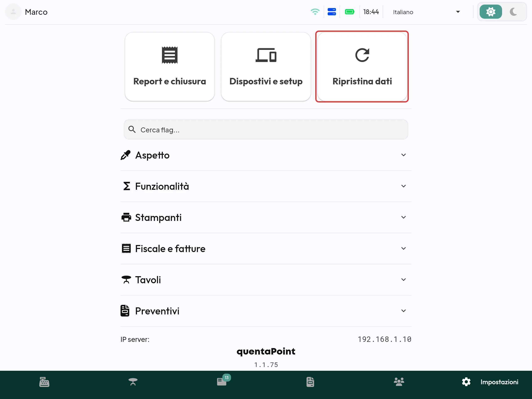Open the customers group icon in bottom bar
The height and width of the screenshot is (399, 532).
pos(399,382)
